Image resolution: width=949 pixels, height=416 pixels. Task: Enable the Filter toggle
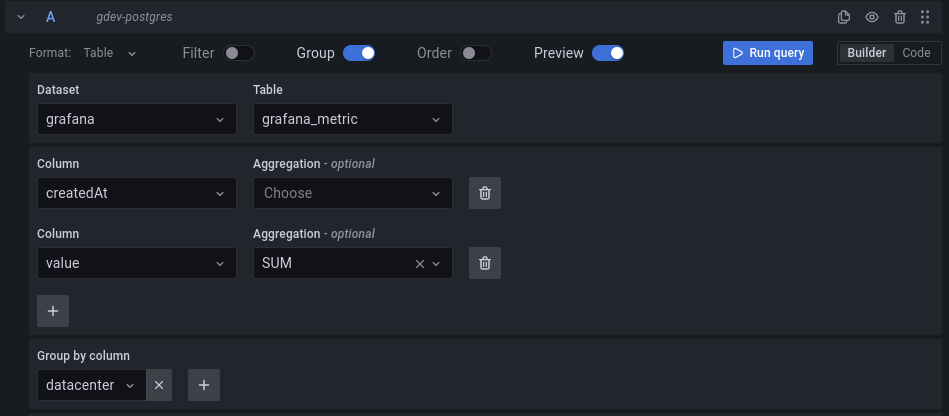tap(239, 53)
